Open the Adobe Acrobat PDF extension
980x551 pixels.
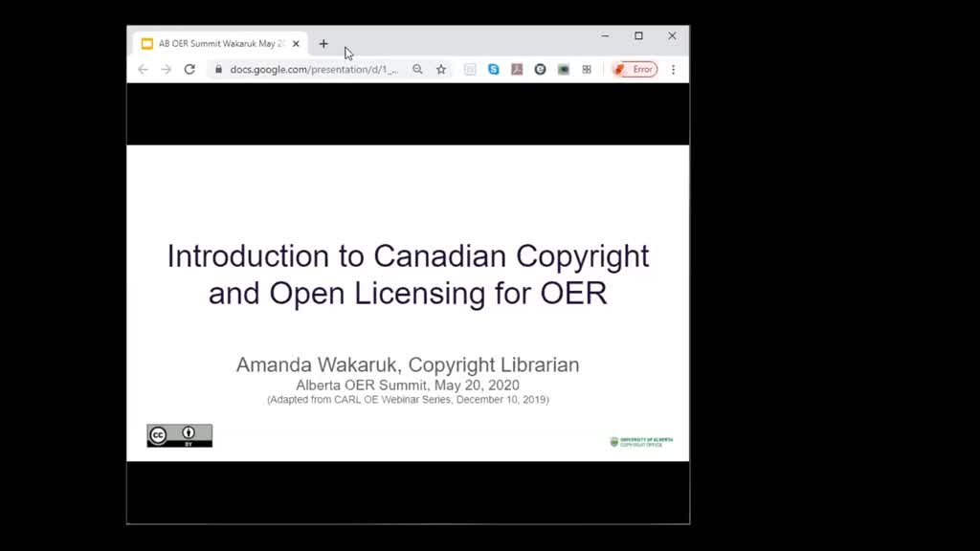pos(517,69)
